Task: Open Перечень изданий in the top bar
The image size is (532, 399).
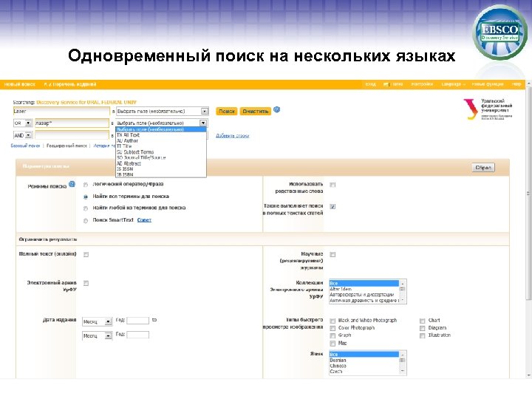Action: point(70,84)
